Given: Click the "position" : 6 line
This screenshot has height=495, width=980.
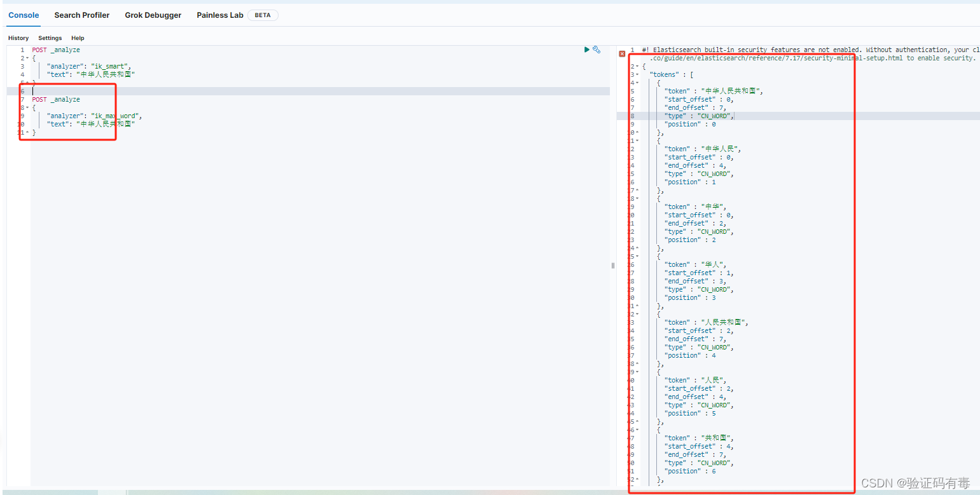Looking at the screenshot, I should 690,471.
